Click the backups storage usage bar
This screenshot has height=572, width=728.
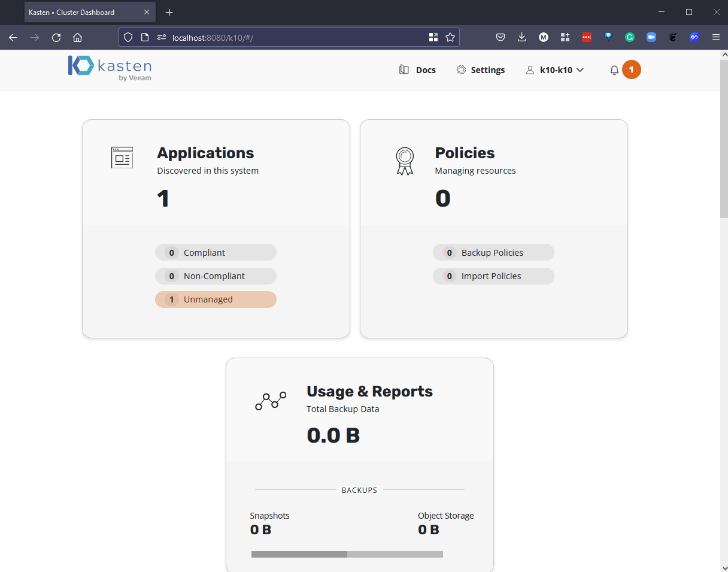point(347,554)
